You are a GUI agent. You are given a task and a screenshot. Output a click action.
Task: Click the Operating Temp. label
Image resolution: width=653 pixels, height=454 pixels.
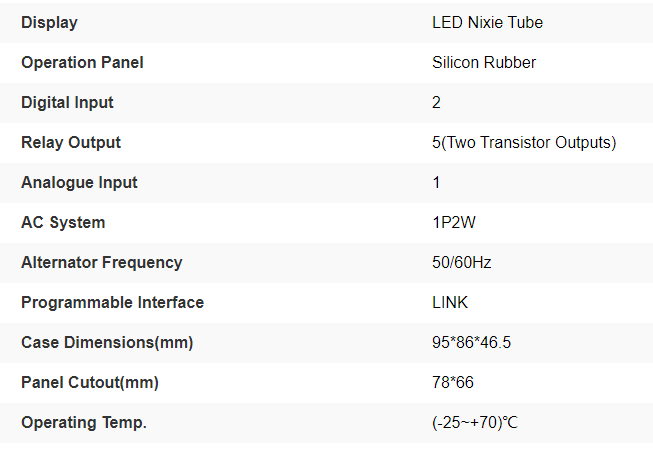tap(84, 422)
